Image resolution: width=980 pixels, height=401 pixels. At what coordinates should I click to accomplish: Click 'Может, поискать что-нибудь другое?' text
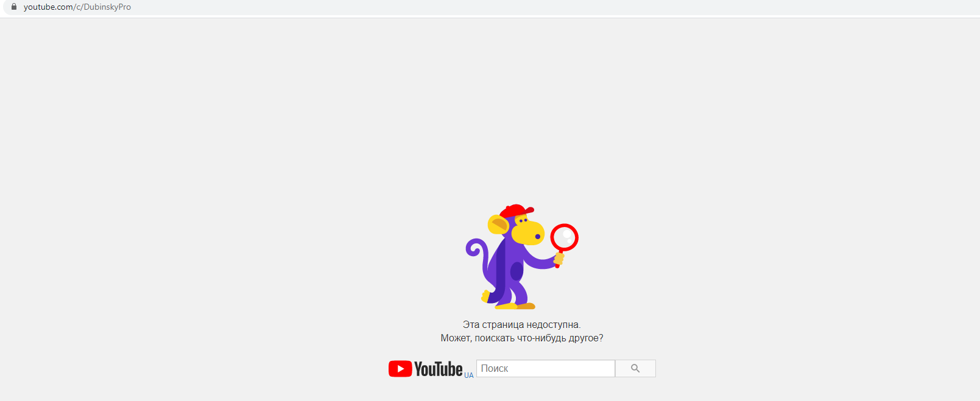[522, 338]
